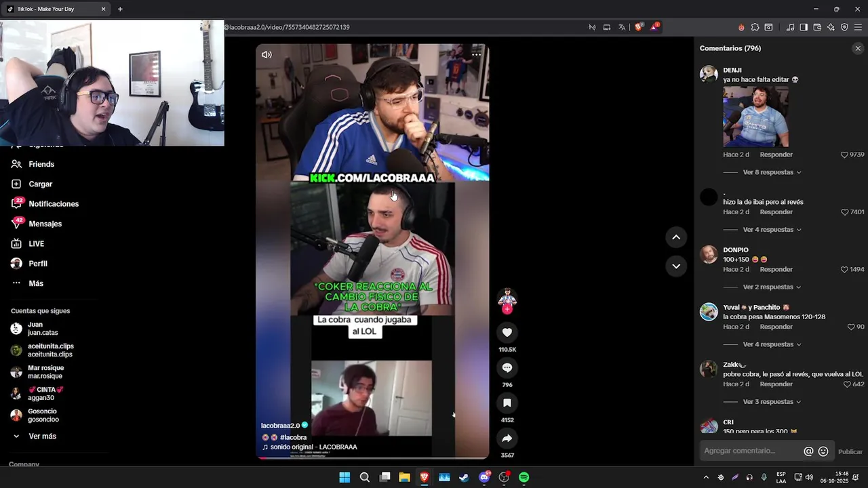Like Zakk's comment

point(847,384)
